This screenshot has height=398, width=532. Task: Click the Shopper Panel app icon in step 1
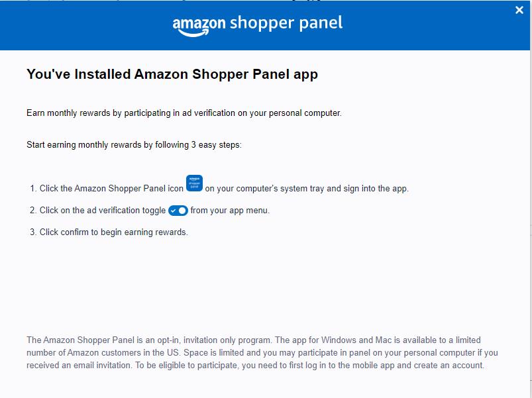coord(194,183)
